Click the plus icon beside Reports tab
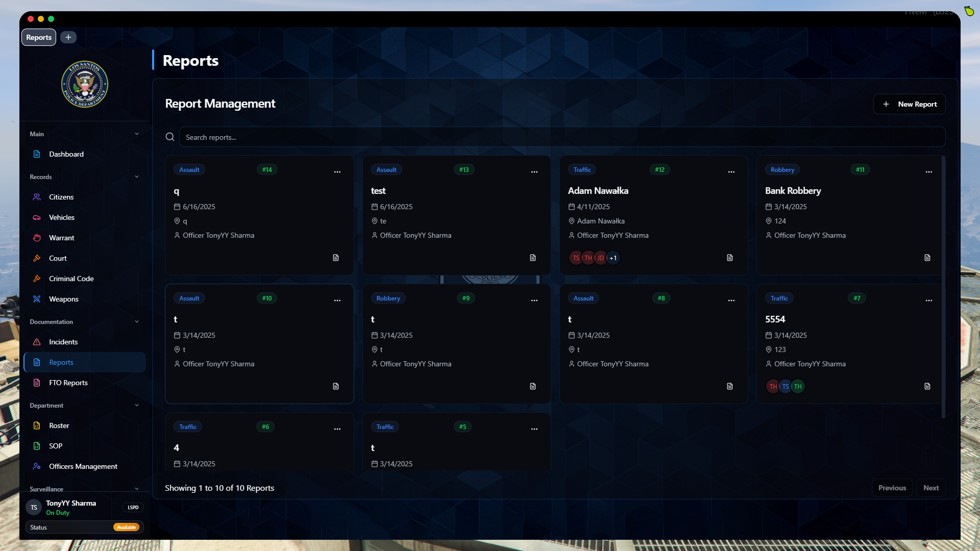The width and height of the screenshot is (980, 551). [68, 37]
